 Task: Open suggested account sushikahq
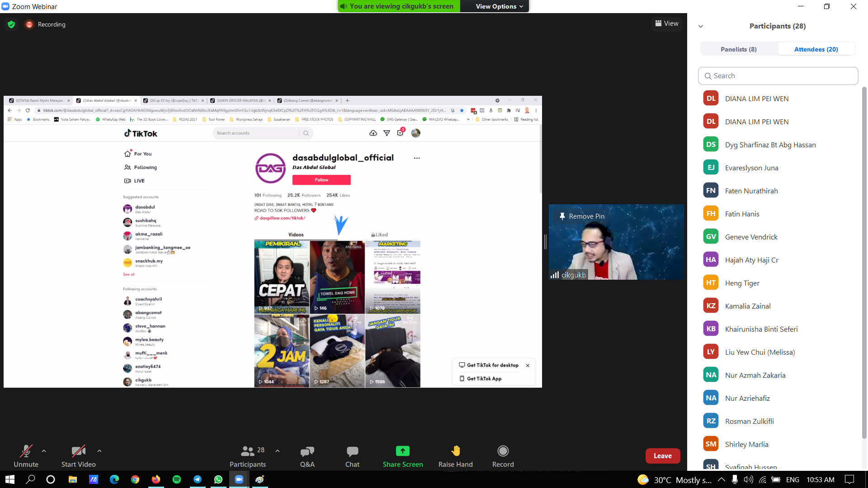tap(146, 222)
